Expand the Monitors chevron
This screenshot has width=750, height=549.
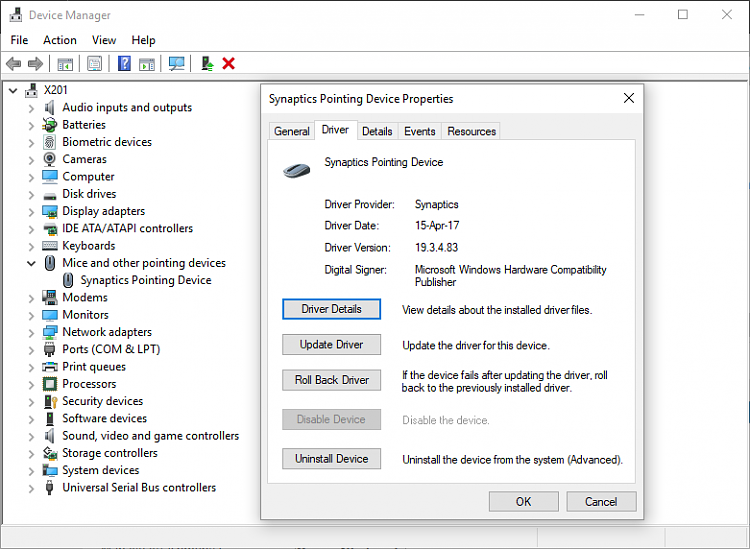31,316
